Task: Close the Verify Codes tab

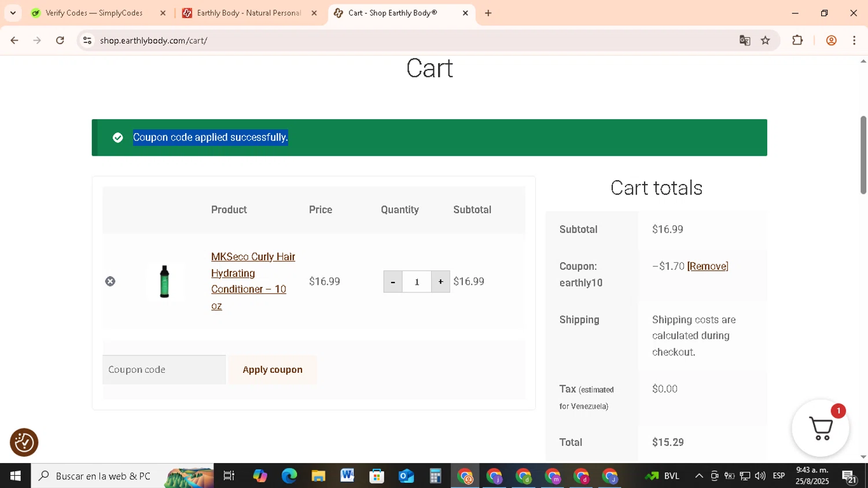Action: point(163,13)
